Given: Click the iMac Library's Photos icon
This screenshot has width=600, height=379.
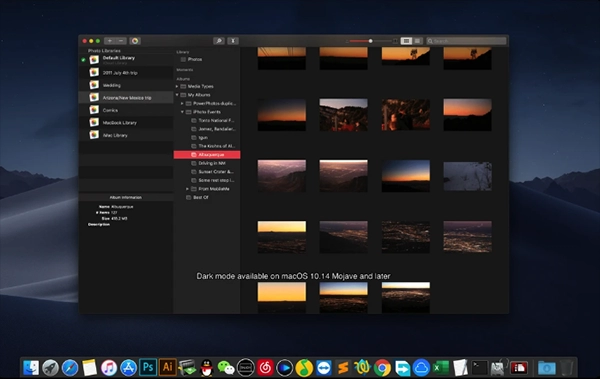Looking at the screenshot, I should click(x=94, y=135).
